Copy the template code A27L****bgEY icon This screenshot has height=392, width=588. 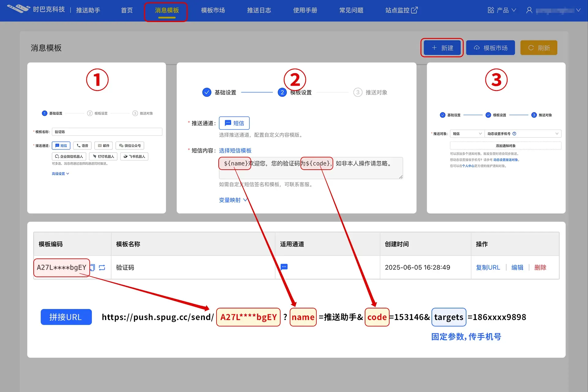[92, 267]
